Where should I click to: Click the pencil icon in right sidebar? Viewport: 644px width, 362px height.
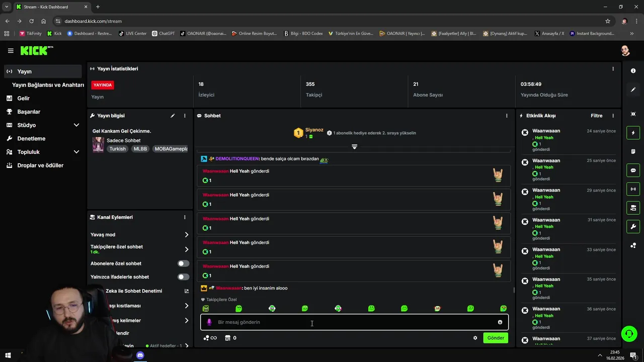(633, 89)
